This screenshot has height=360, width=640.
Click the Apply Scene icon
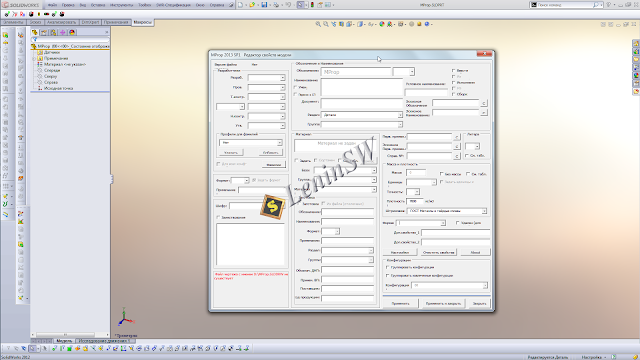390,24
